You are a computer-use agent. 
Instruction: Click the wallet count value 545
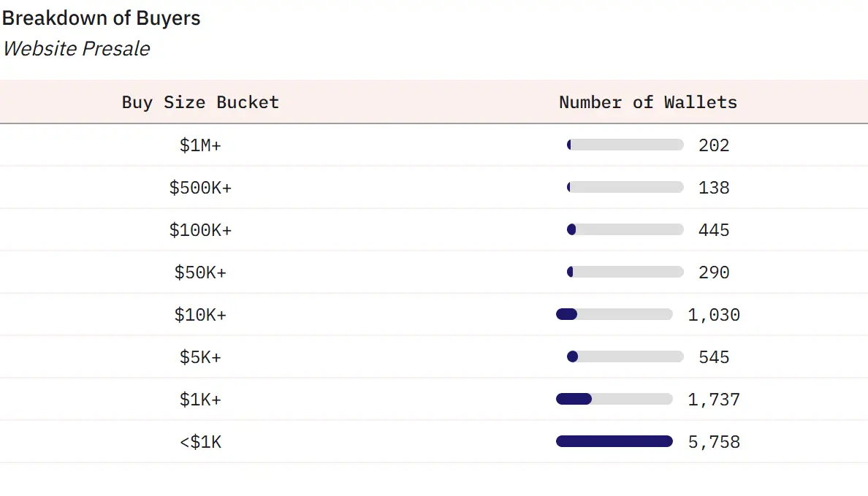(714, 357)
